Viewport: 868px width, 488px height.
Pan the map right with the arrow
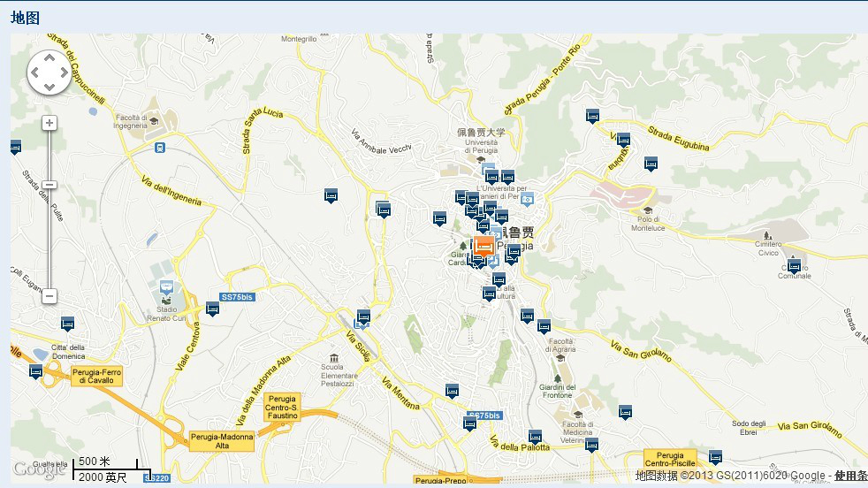pos(63,72)
